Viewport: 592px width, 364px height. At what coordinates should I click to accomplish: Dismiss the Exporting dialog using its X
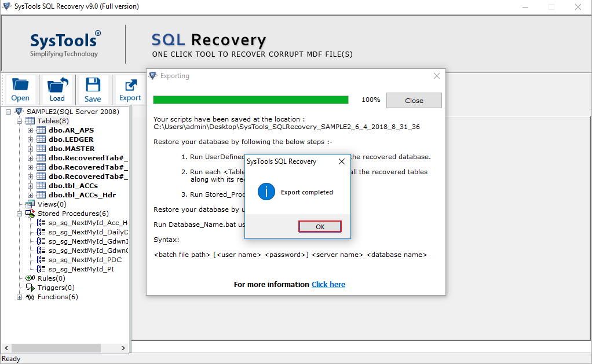click(437, 76)
